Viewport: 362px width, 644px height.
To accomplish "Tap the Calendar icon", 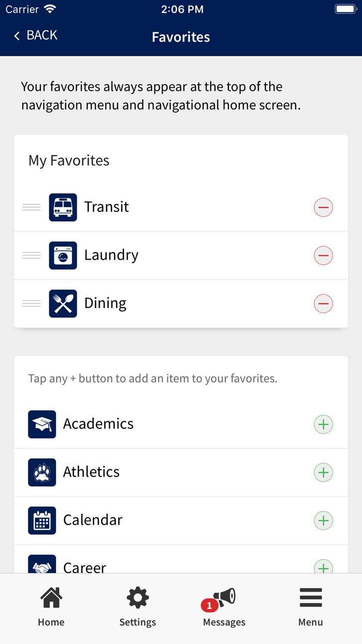I will pyautogui.click(x=42, y=520).
